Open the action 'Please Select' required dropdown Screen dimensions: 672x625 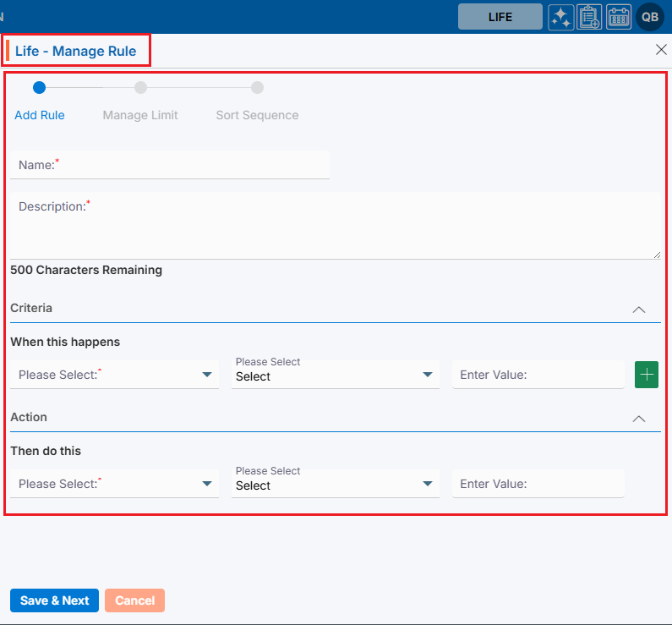click(114, 484)
